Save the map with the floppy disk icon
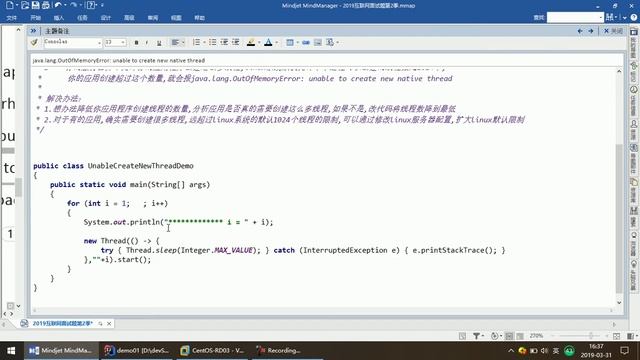 tap(36, 5)
